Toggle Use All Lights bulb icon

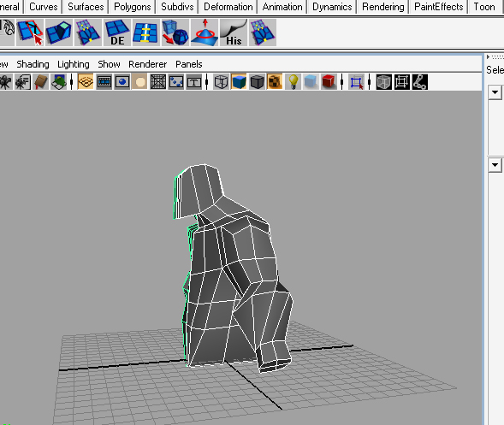[294, 81]
